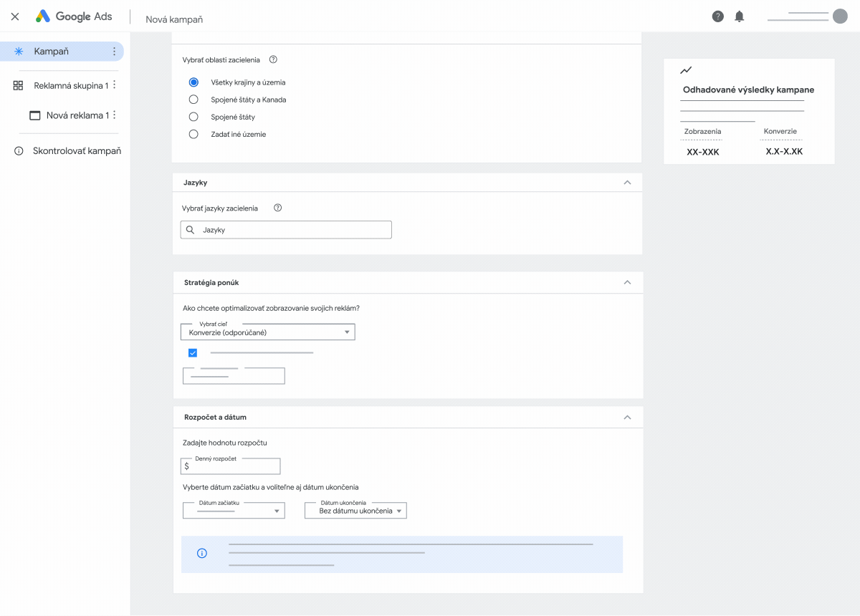The height and width of the screenshot is (616, 860).
Task: Click the info icon in the blue notice box
Action: coord(202,554)
